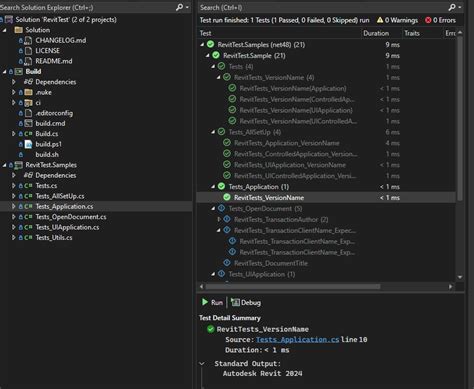Image resolution: width=474 pixels, height=389 pixels.
Task: Expand the .nuke folder
Action: click(x=14, y=92)
